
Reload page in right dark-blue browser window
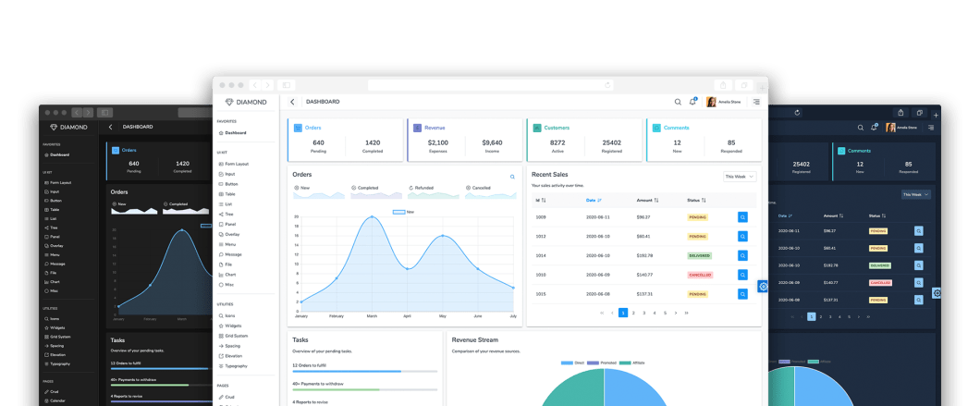tap(797, 113)
